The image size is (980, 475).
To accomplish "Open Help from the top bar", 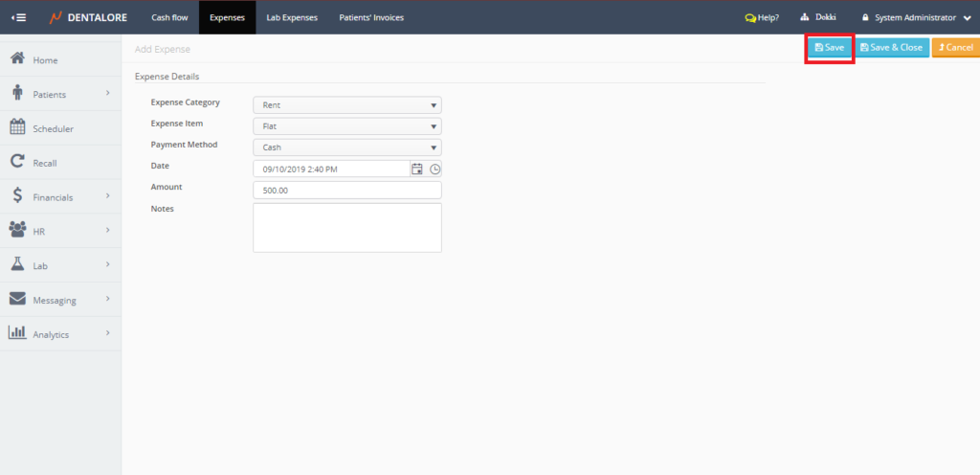I will pos(762,17).
